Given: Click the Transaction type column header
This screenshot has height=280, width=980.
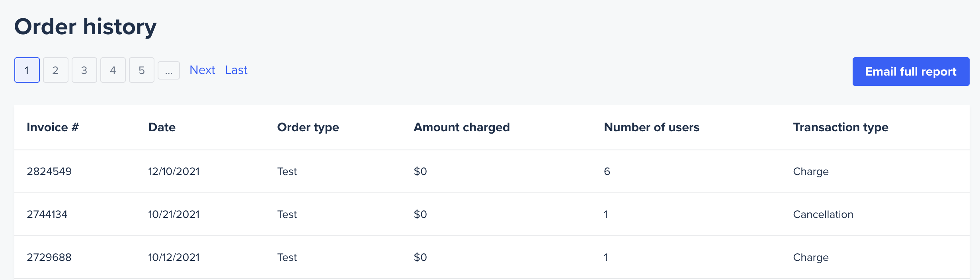Looking at the screenshot, I should pos(840,127).
